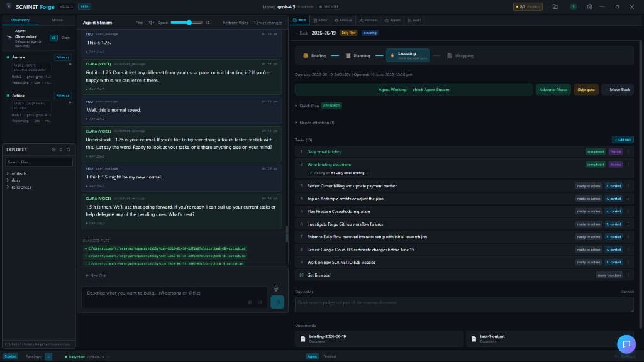Screen dimensions: 644x362
Task: Click the Skip gate button
Action: [586, 90]
